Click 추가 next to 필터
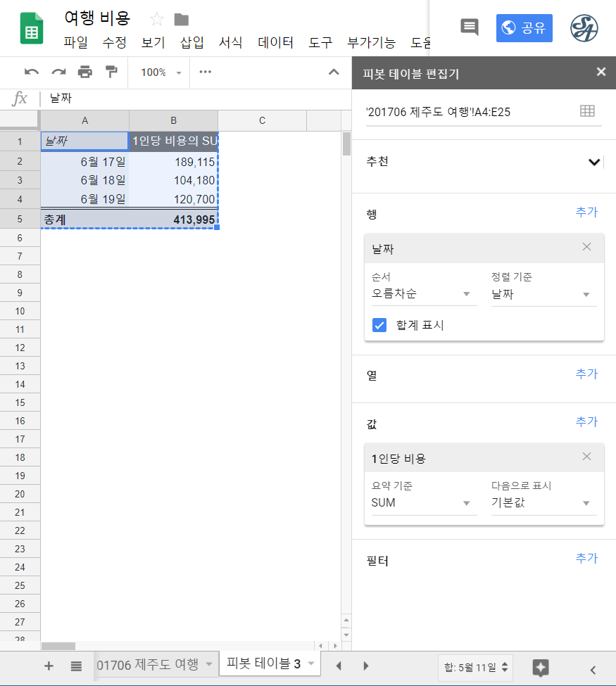The width and height of the screenshot is (616, 686). [586, 558]
